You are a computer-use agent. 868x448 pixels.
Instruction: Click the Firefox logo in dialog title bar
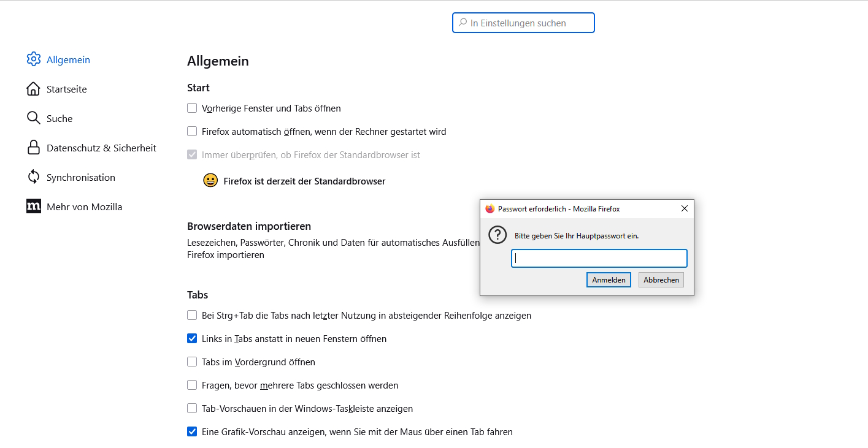490,209
